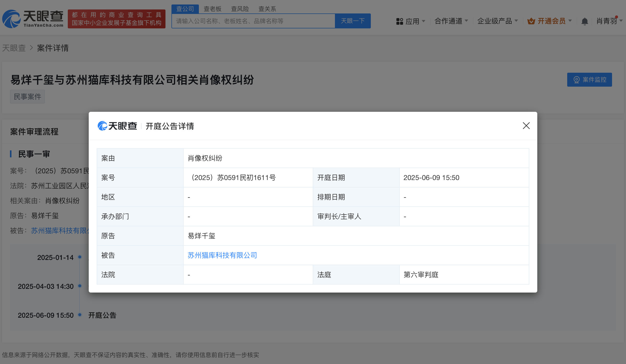626x364 pixels.
Task: Click the hearing date 2025-06-09 15:50 cell
Action: tap(464, 178)
